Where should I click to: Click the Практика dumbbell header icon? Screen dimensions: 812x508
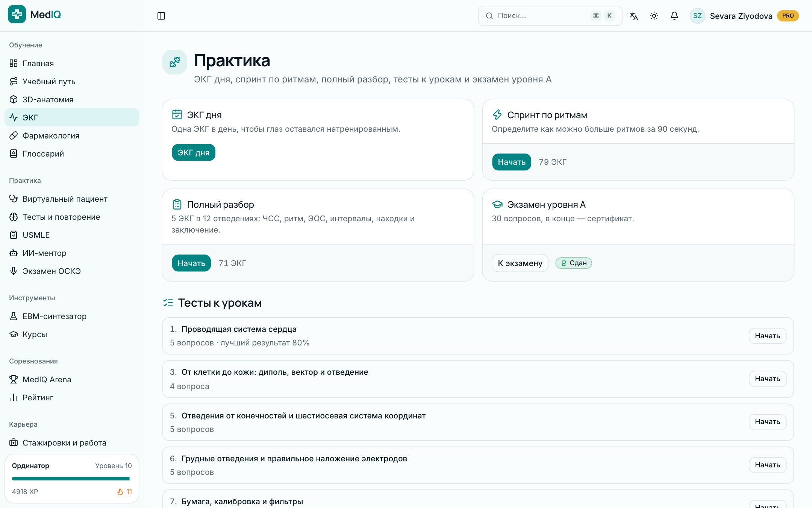point(175,62)
